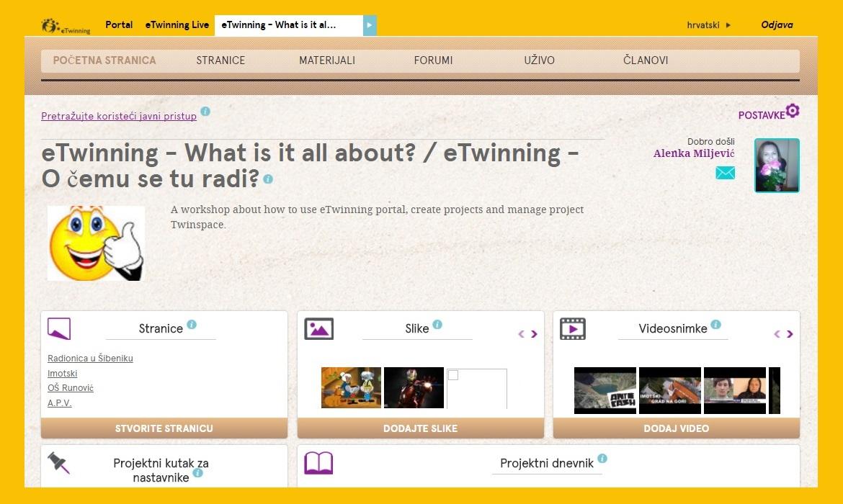Open the Forumi menu item
This screenshot has height=504, width=843.
point(433,60)
